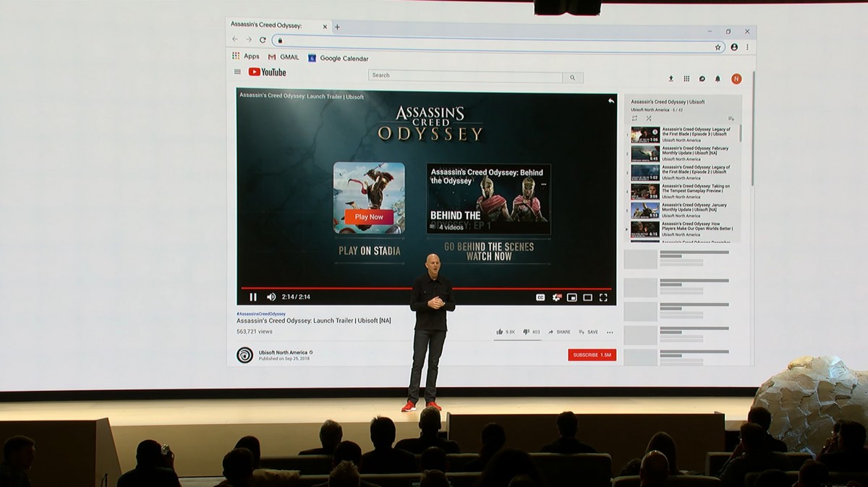Switch to miniplayer mode
Viewport: 868px width, 487px height.
[x=572, y=297]
